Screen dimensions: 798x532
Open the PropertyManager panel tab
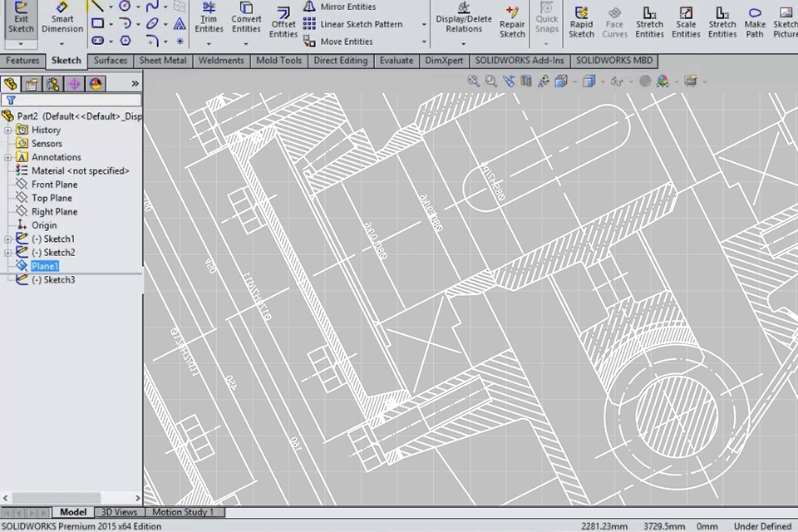tap(32, 84)
